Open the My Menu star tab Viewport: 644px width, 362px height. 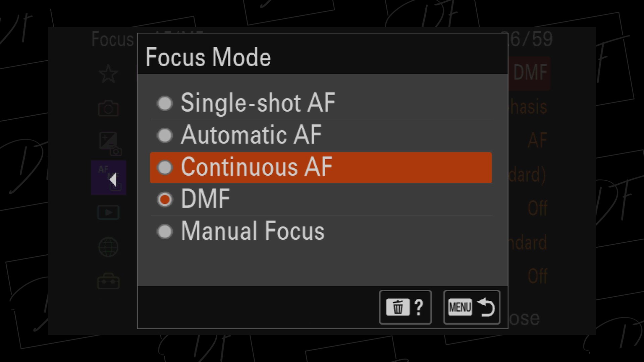click(108, 74)
